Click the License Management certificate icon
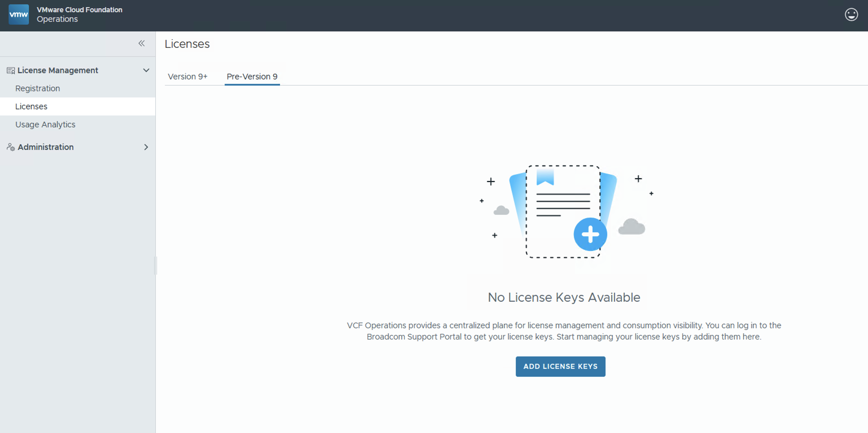868x433 pixels. point(11,70)
